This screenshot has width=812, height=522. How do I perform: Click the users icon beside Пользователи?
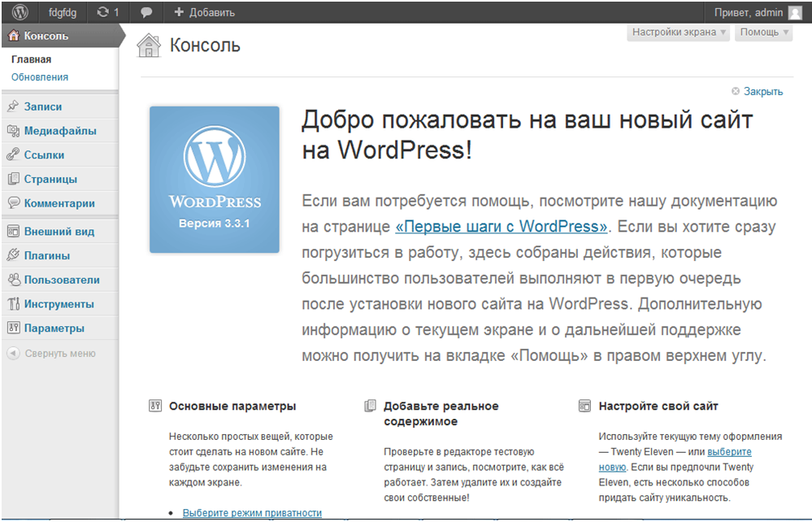(x=14, y=280)
